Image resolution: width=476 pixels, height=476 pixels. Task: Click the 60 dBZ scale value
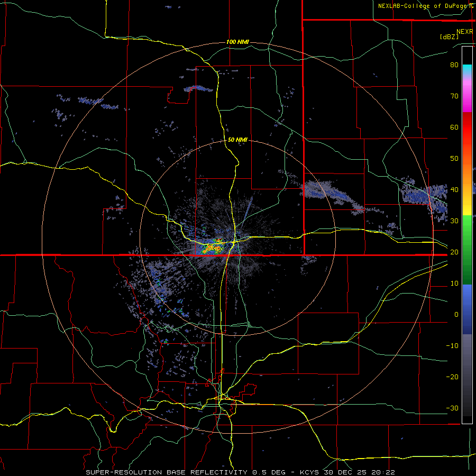454,127
